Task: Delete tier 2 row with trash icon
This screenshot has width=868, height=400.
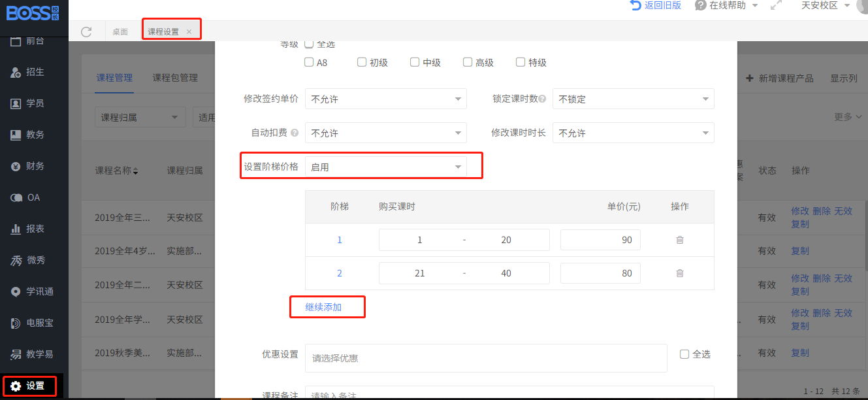Action: 680,273
